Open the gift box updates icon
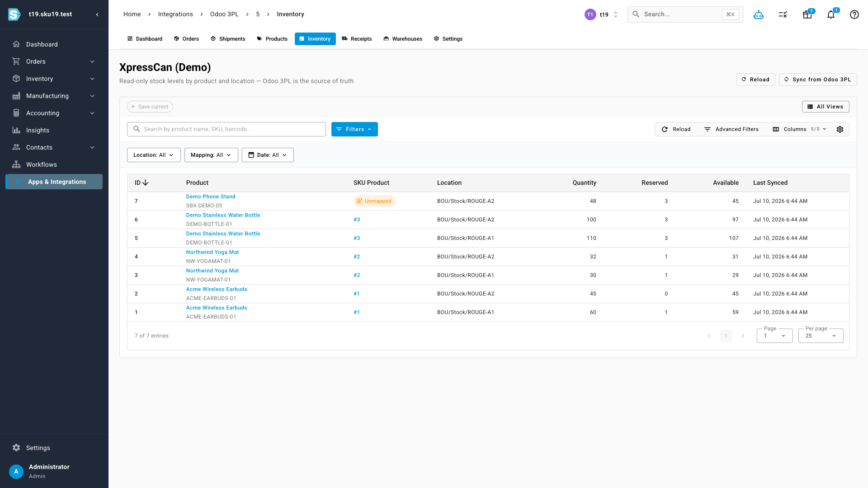The height and width of the screenshot is (488, 868). [x=807, y=14]
